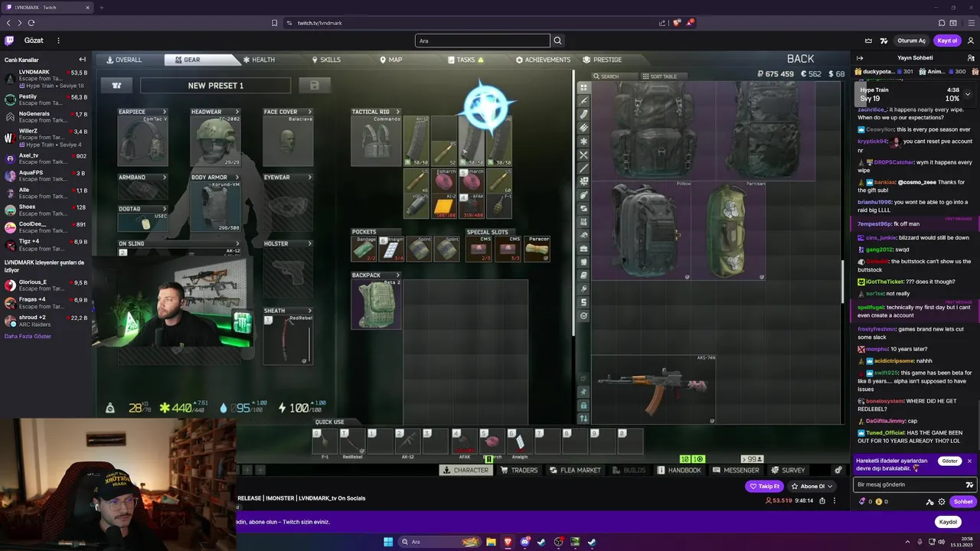This screenshot has width=980, height=551.
Task: Click the Twitch search magnifier button
Action: tap(557, 41)
